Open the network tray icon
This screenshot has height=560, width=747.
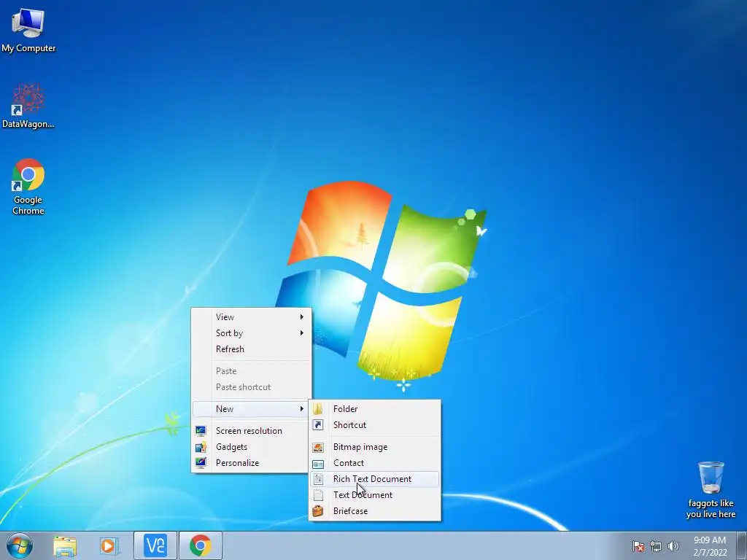tap(656, 546)
